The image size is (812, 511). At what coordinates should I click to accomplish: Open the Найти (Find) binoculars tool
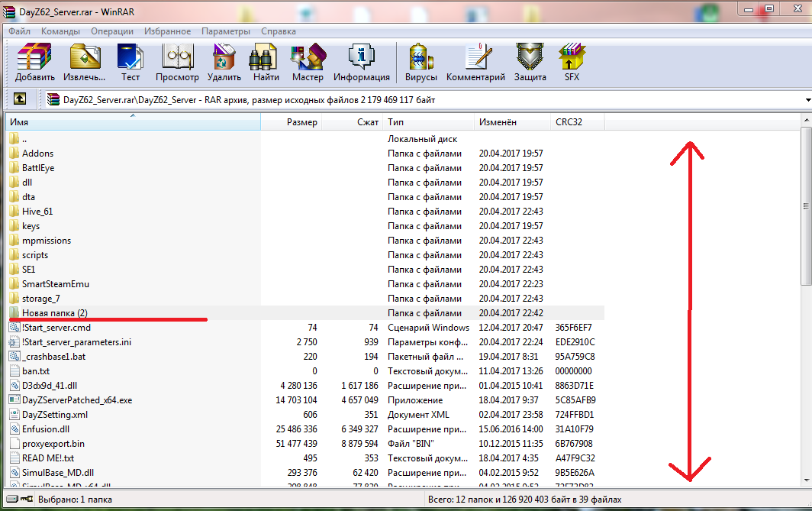click(266, 62)
